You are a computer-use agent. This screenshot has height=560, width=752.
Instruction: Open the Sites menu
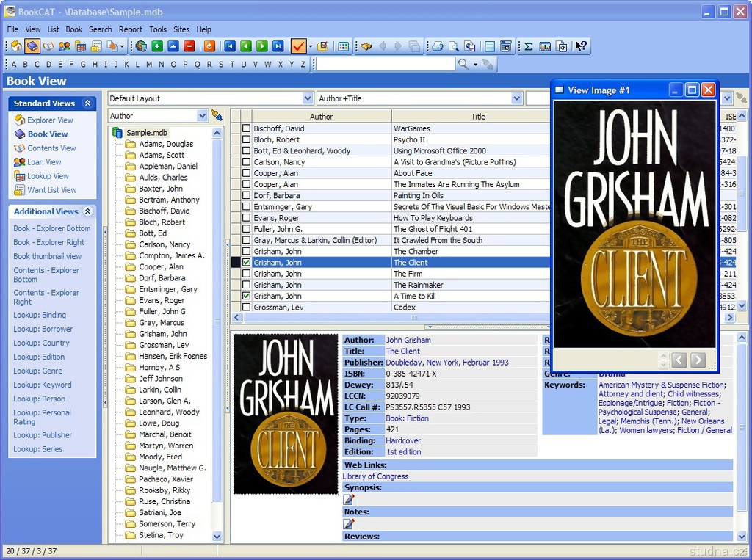coord(181,29)
